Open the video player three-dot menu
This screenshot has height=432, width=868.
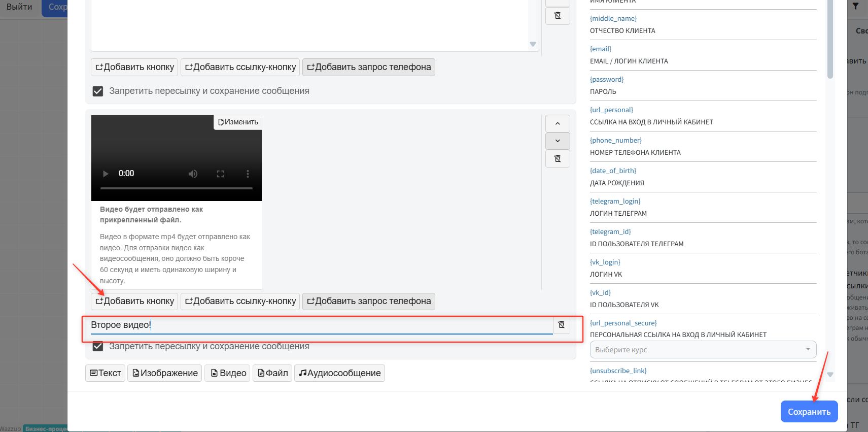click(248, 174)
